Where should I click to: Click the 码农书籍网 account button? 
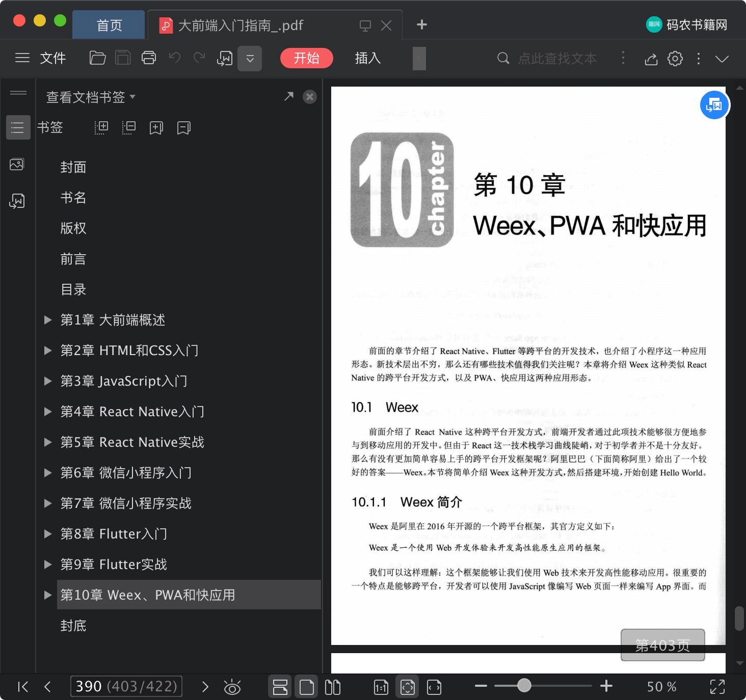coord(686,24)
